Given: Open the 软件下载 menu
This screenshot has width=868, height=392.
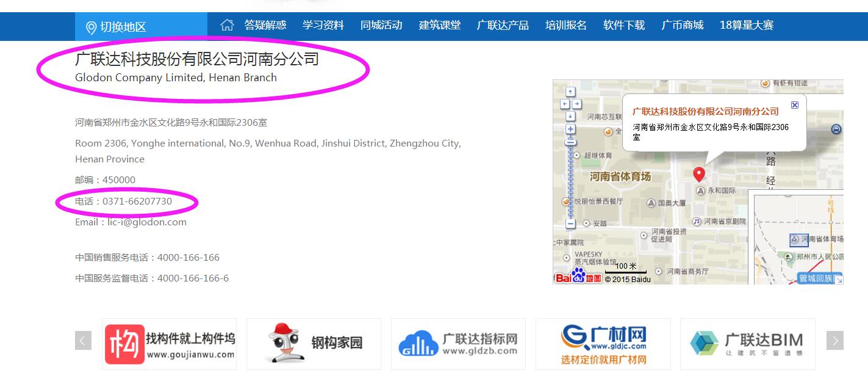Looking at the screenshot, I should pos(624,25).
